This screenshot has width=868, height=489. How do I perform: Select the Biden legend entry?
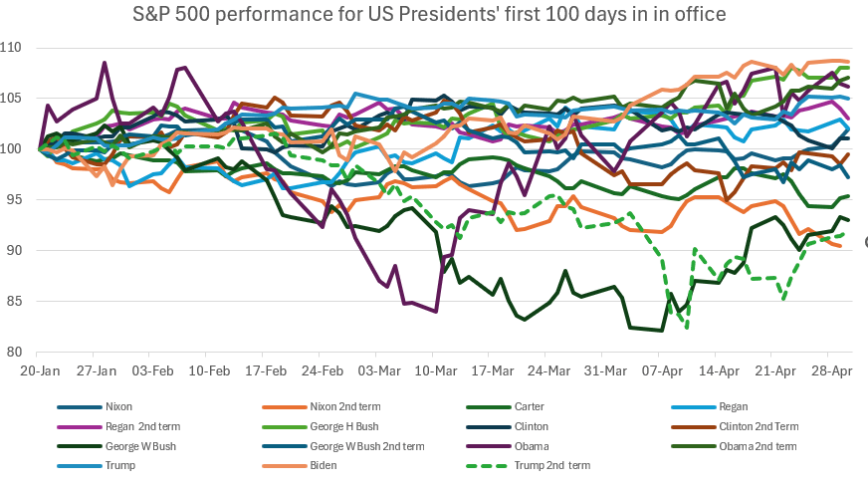(x=325, y=465)
